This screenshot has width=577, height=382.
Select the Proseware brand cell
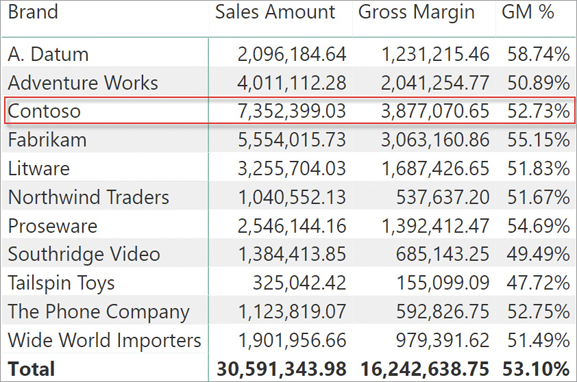(53, 226)
